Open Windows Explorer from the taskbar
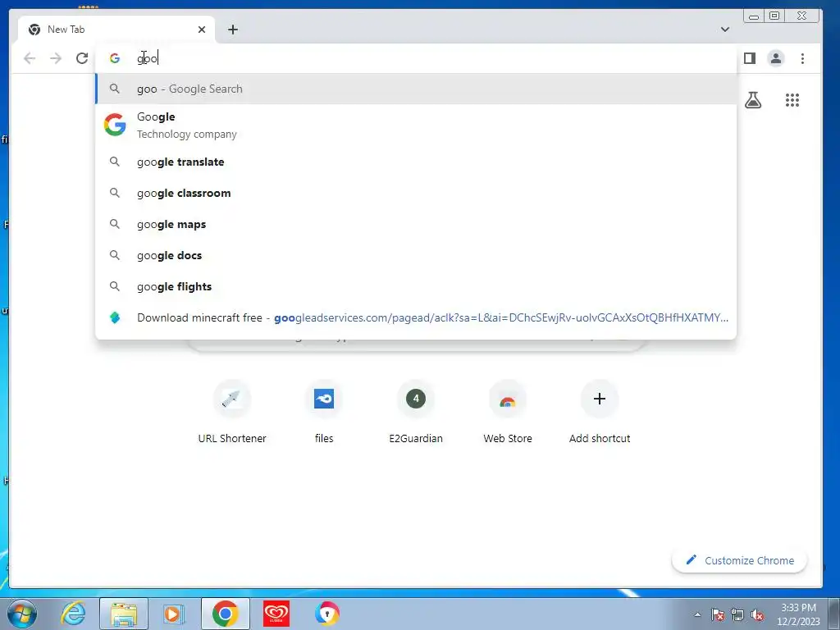The image size is (840, 630). click(123, 614)
